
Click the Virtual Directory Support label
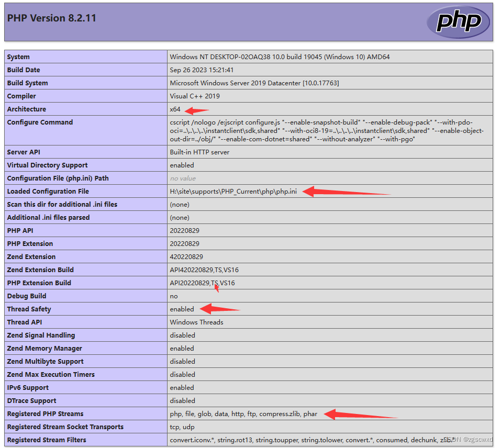pyautogui.click(x=47, y=165)
